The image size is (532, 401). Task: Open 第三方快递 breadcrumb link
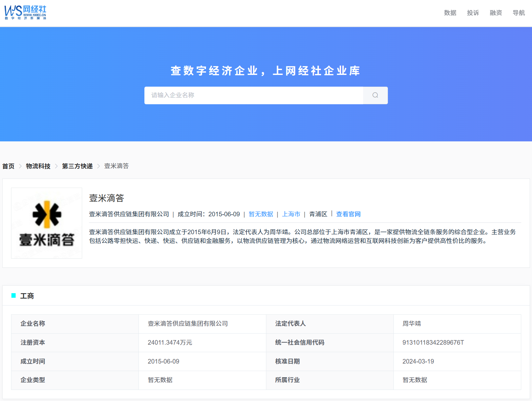coord(77,166)
